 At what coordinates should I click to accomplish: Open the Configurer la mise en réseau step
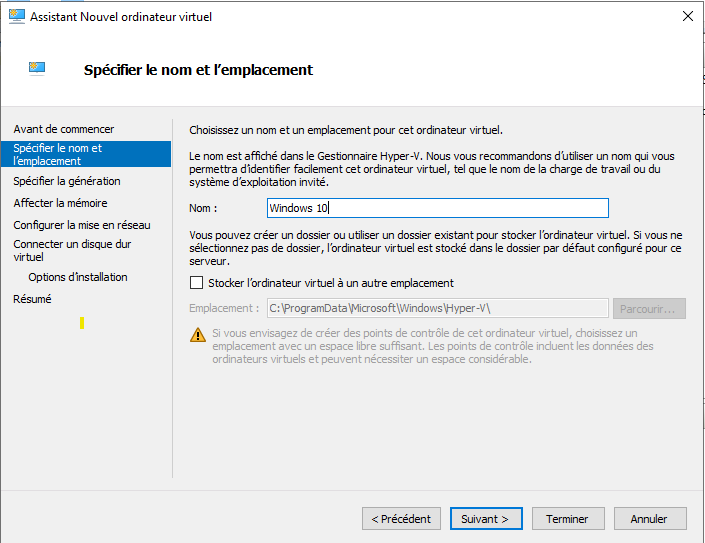click(x=82, y=225)
